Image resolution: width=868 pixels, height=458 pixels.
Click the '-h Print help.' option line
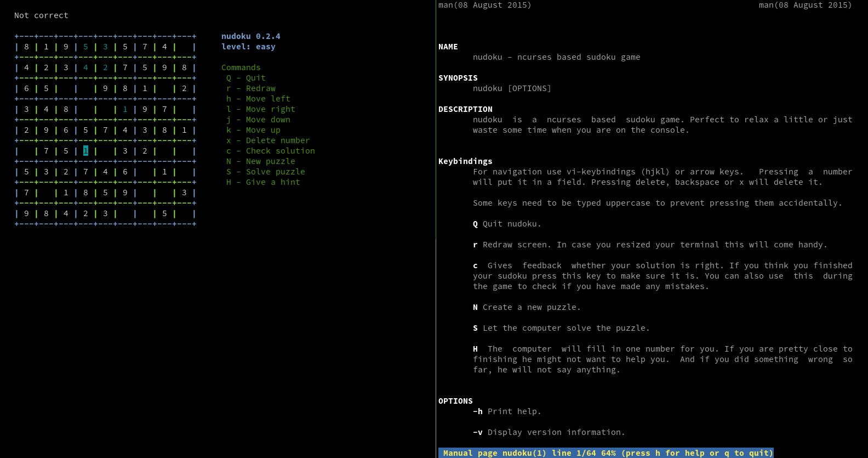[507, 411]
